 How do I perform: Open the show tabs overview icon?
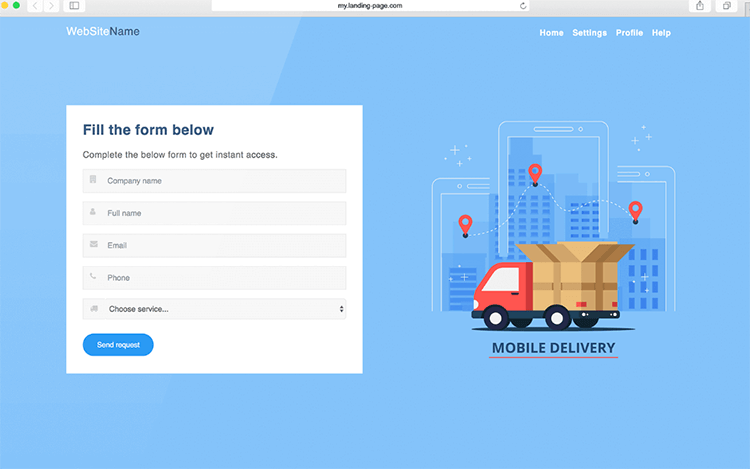click(727, 6)
